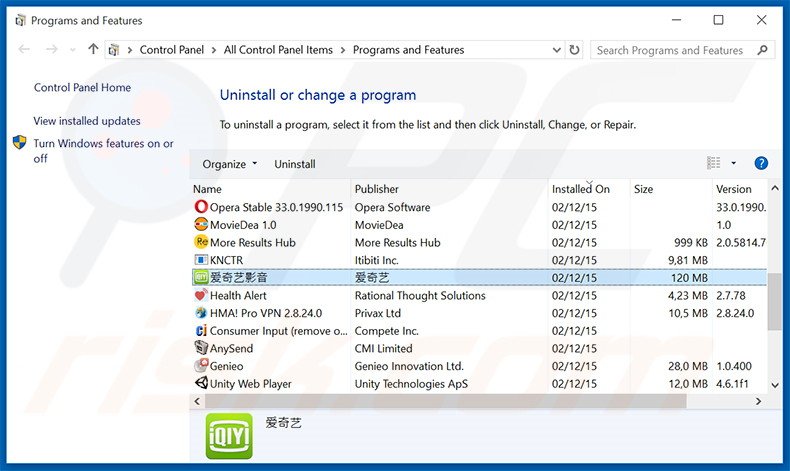Click the iQIYI icon in the selected row

pos(201,277)
